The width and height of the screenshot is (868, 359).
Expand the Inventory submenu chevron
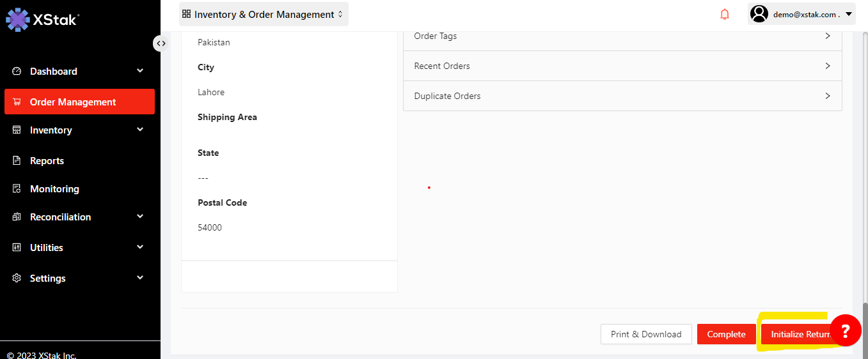pos(140,130)
